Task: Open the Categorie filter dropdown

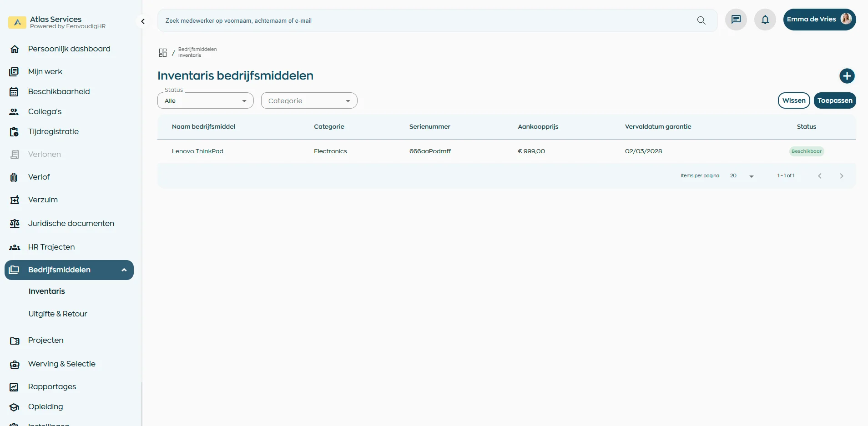Action: [x=309, y=100]
